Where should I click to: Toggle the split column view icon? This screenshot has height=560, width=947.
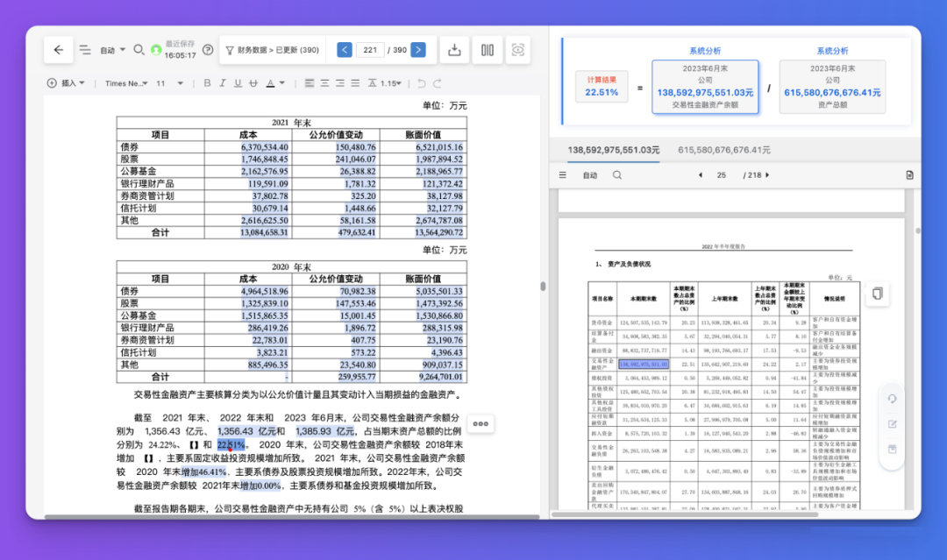[488, 50]
